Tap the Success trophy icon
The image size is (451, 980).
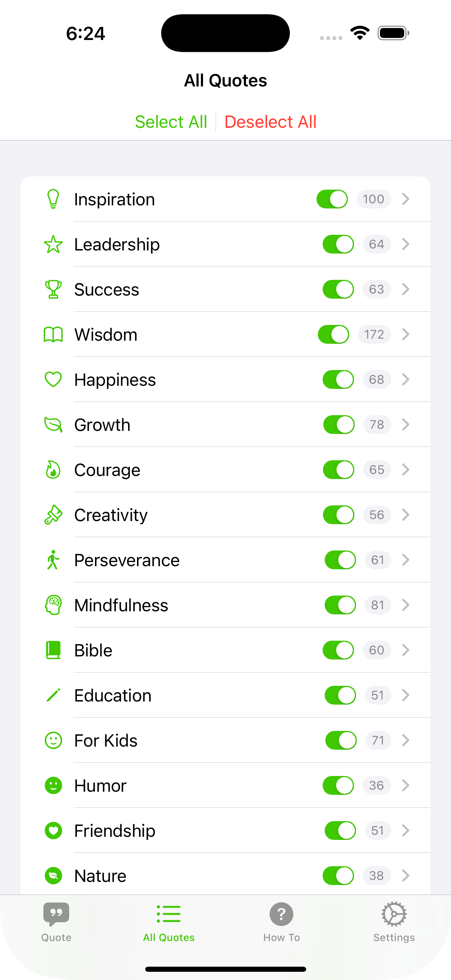53,289
